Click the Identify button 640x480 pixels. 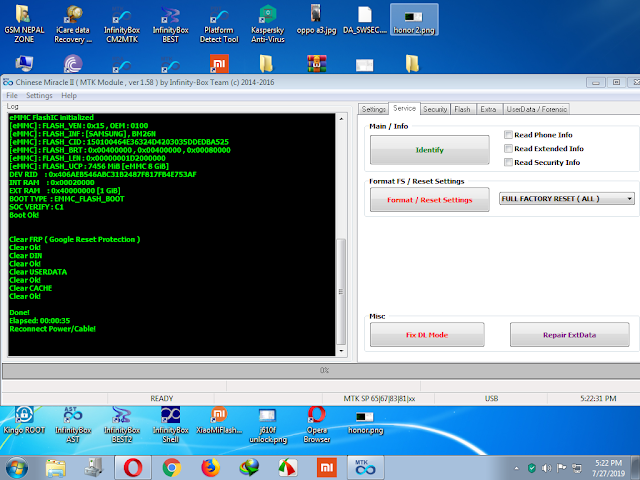coord(429,150)
